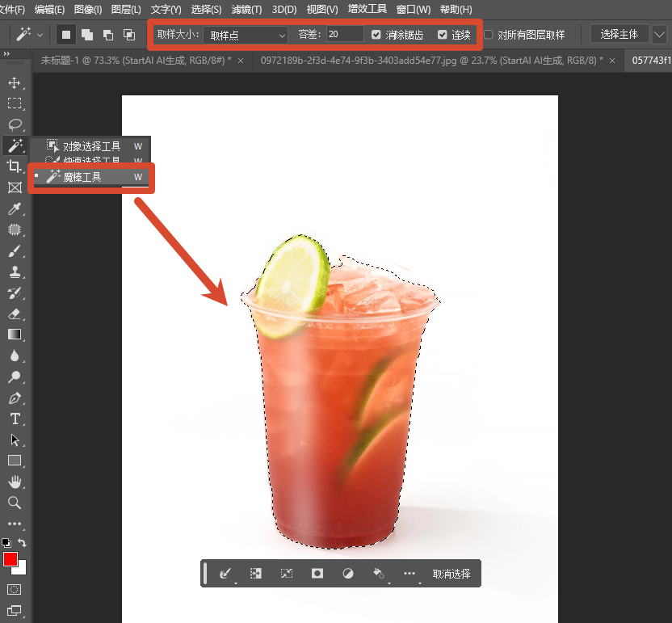Select the Gradient tool
The height and width of the screenshot is (623, 672).
point(15,335)
